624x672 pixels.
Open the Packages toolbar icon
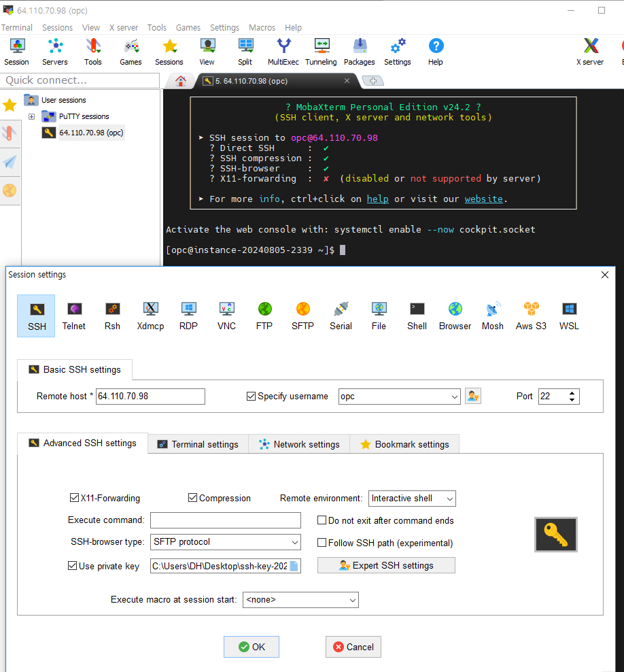click(360, 52)
